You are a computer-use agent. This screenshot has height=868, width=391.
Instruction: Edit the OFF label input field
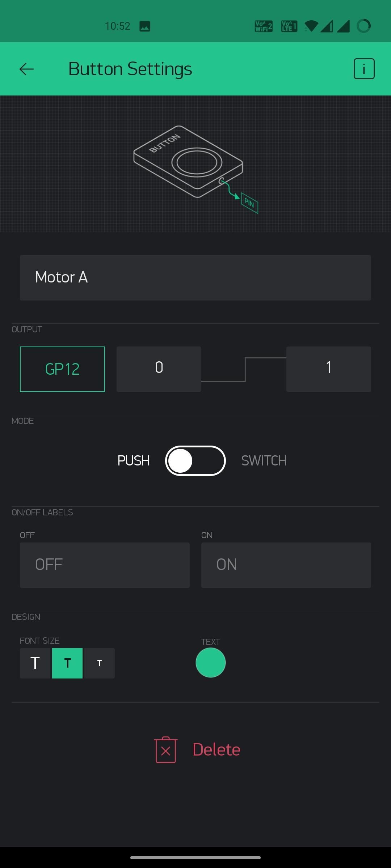click(105, 565)
